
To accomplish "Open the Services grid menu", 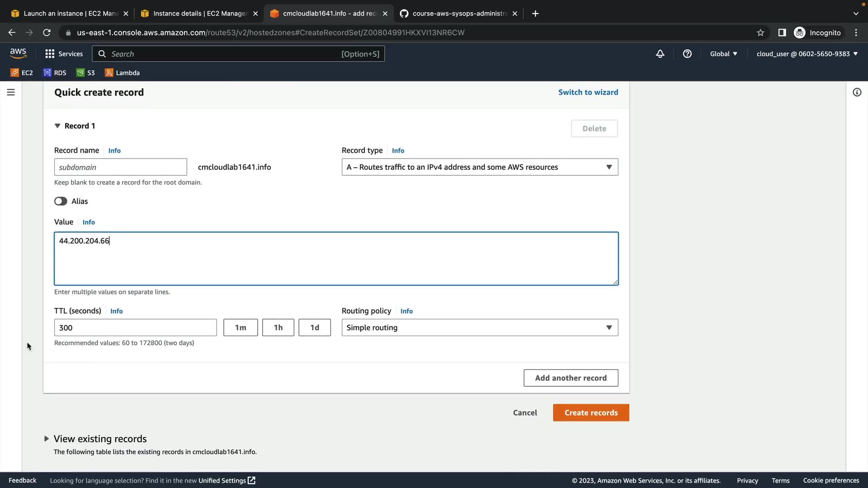I will [x=64, y=54].
